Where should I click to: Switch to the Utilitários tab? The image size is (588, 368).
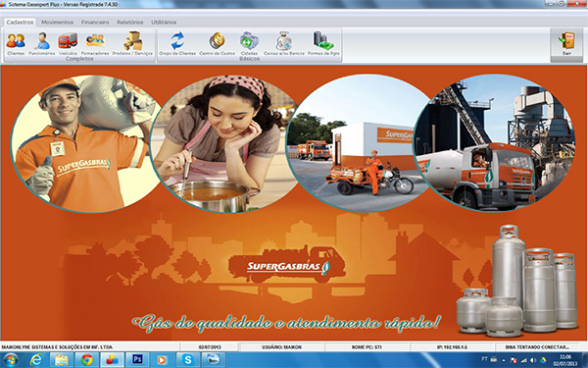tap(164, 23)
